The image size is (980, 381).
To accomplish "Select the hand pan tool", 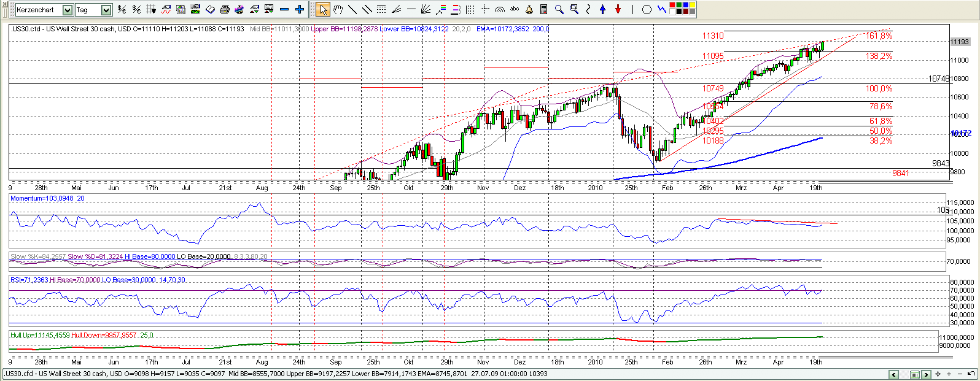I will pos(337,9).
